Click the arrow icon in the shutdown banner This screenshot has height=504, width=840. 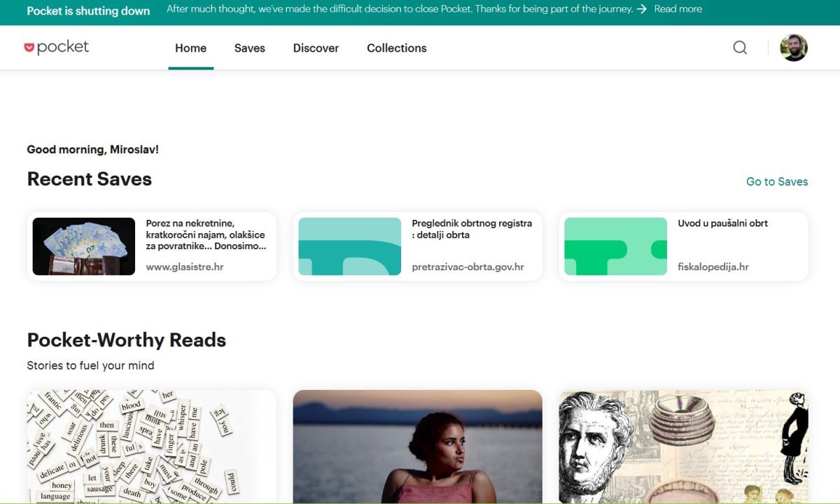[x=642, y=9]
